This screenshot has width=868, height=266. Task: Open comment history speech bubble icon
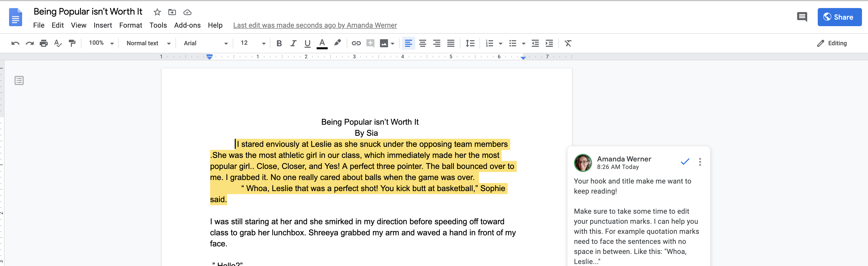802,17
